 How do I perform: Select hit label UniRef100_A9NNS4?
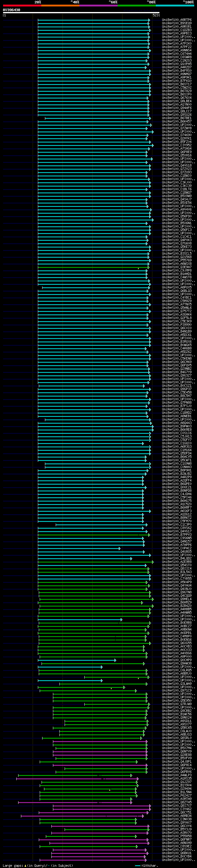[x=177, y=50]
